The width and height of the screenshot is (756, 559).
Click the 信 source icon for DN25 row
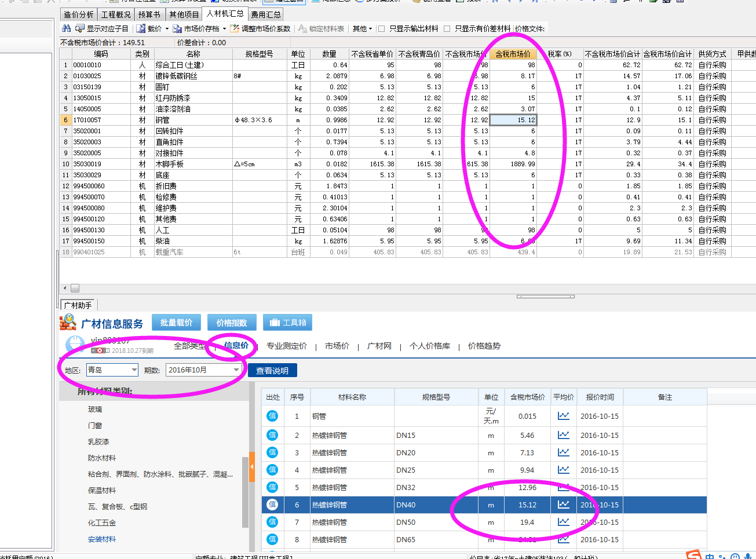point(272,470)
